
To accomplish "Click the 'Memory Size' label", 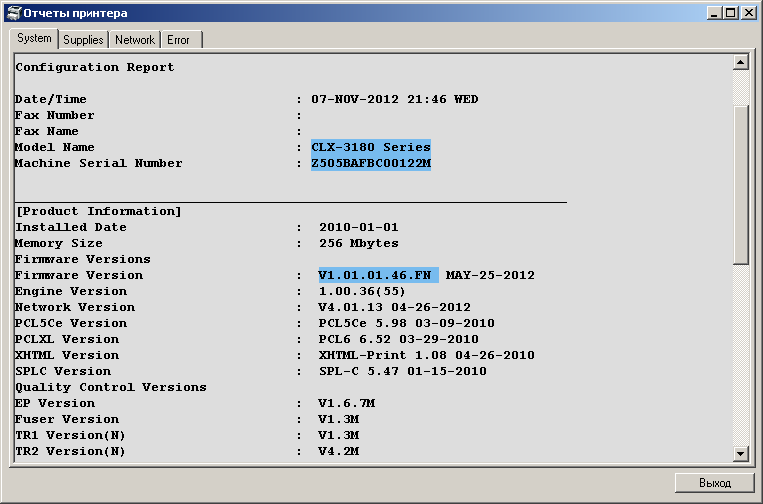I will (58, 243).
